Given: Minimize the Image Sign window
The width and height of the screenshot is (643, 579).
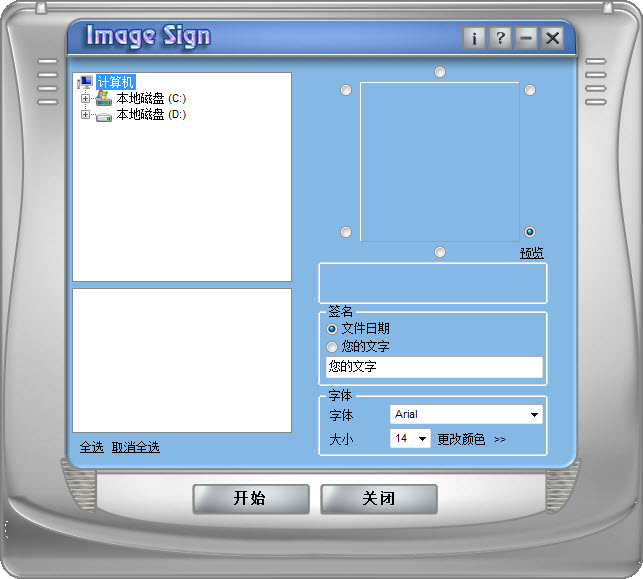Looking at the screenshot, I should (526, 39).
